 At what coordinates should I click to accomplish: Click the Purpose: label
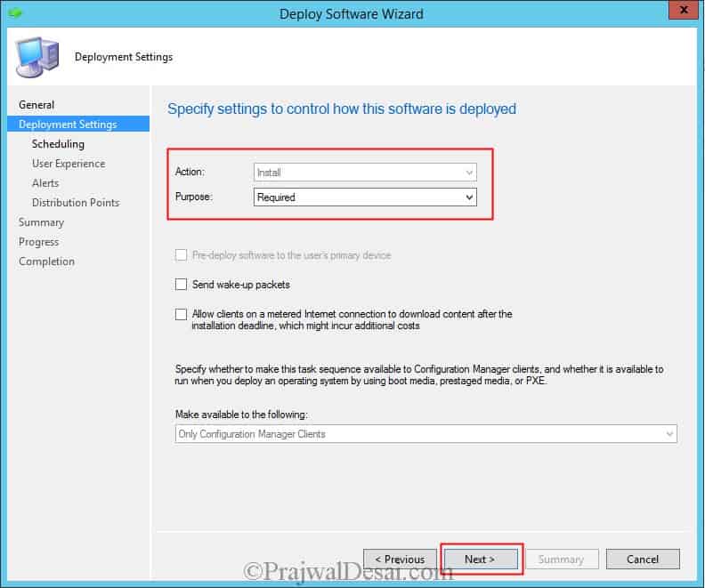point(193,197)
